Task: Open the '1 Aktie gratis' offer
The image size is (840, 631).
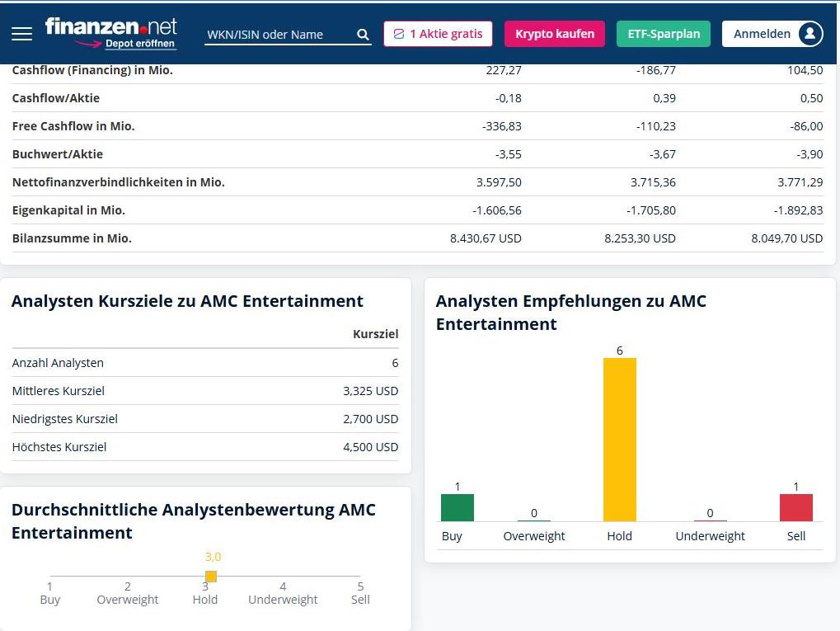Action: 437,34
